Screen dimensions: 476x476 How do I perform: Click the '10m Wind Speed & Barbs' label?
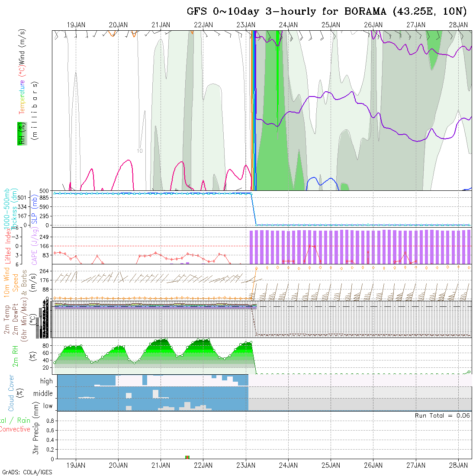tap(15, 283)
